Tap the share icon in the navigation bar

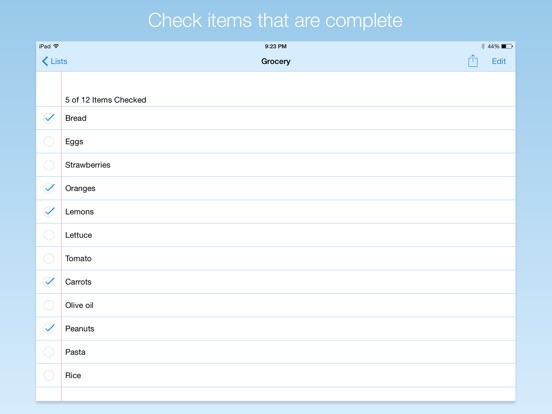click(x=472, y=61)
